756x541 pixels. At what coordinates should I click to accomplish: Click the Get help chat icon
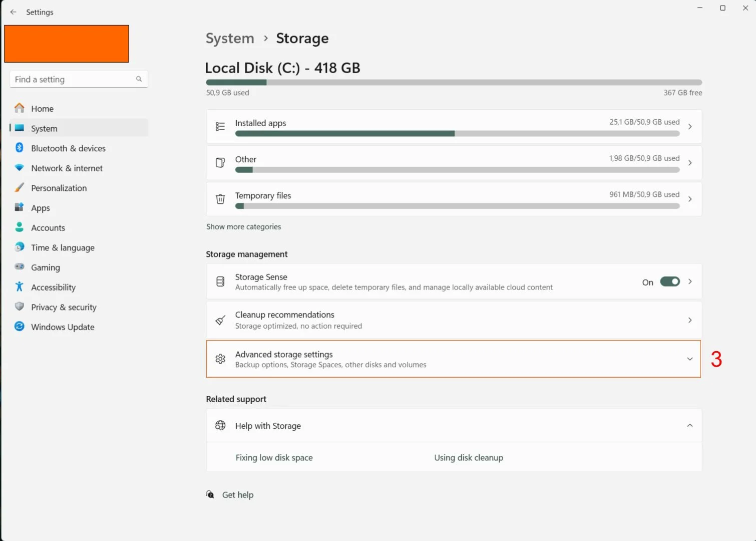coord(210,494)
